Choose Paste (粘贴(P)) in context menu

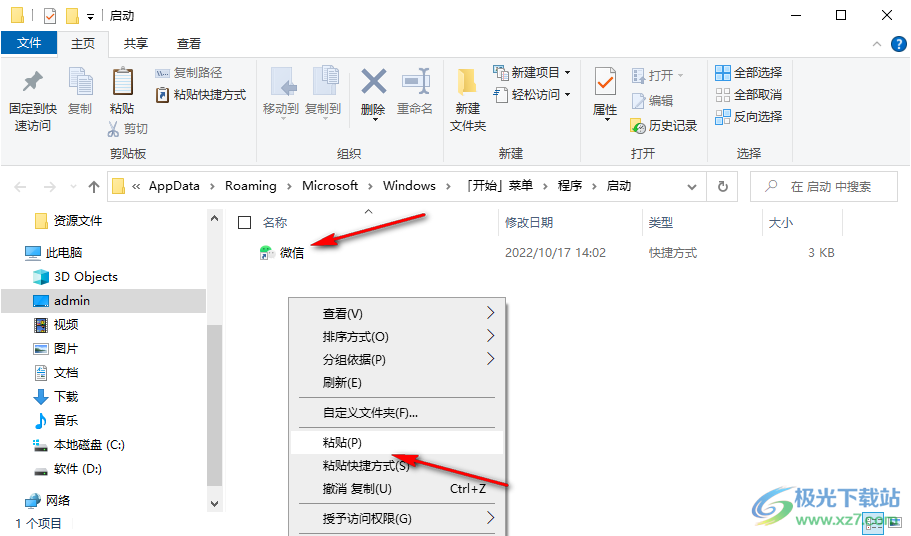[x=396, y=443]
